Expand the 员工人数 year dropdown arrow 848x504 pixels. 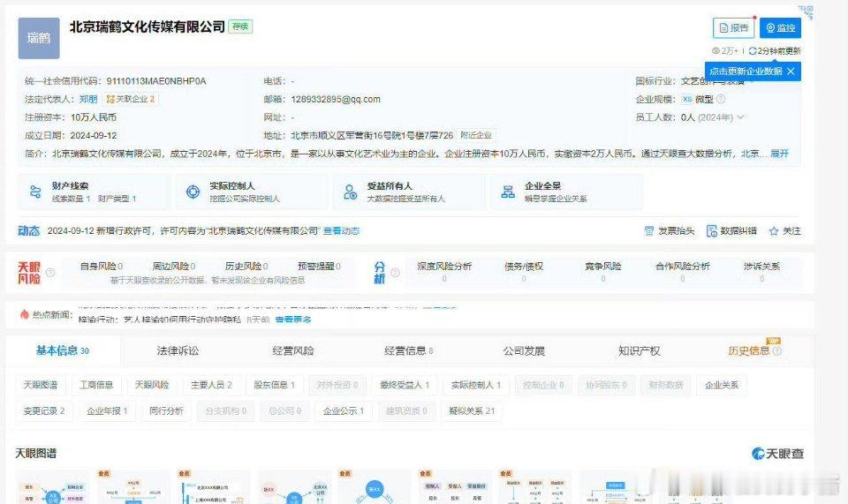[x=740, y=117]
